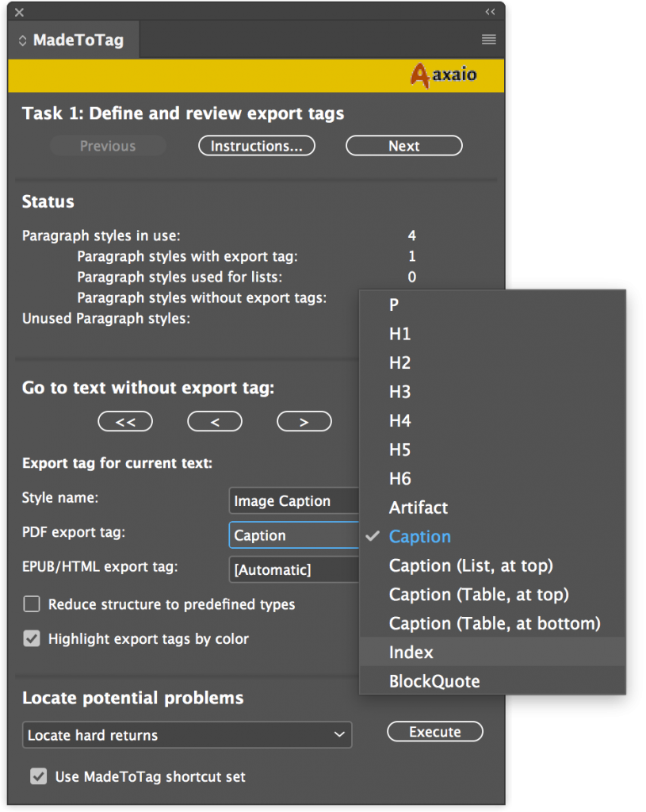
Task: Click 'Paragraph styles with export tag:' text
Action: [187, 256]
